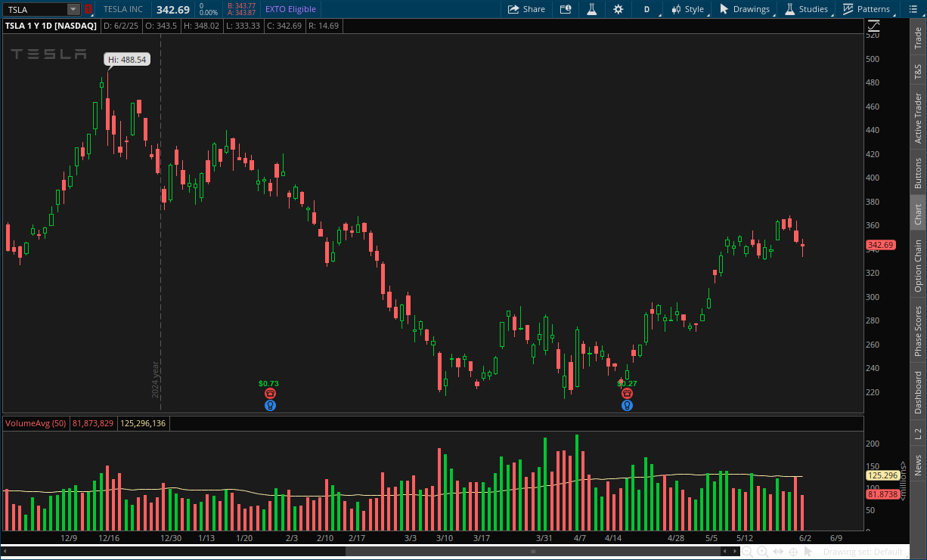Open the Studies dropdown menu
Viewport: 927px width, 560px height.
(807, 9)
